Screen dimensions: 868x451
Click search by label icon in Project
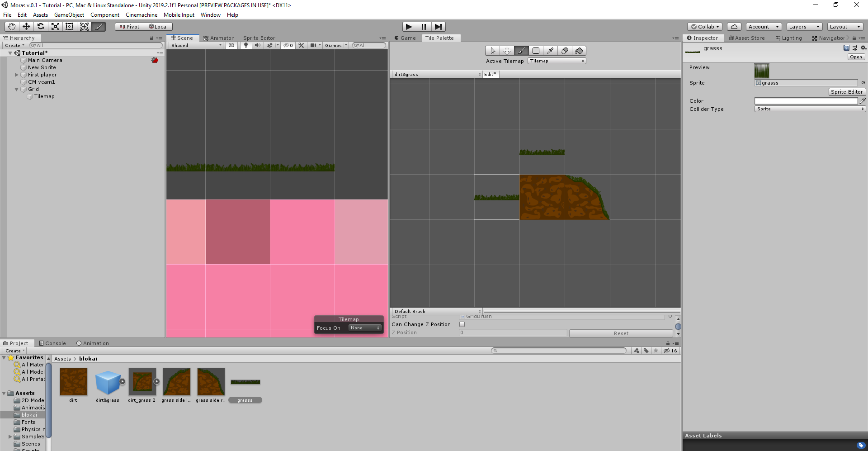point(646,351)
